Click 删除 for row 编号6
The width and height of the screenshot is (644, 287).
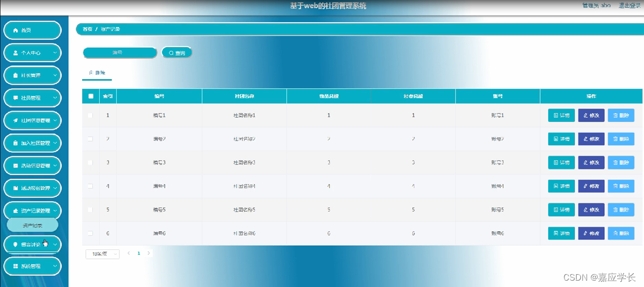point(621,233)
